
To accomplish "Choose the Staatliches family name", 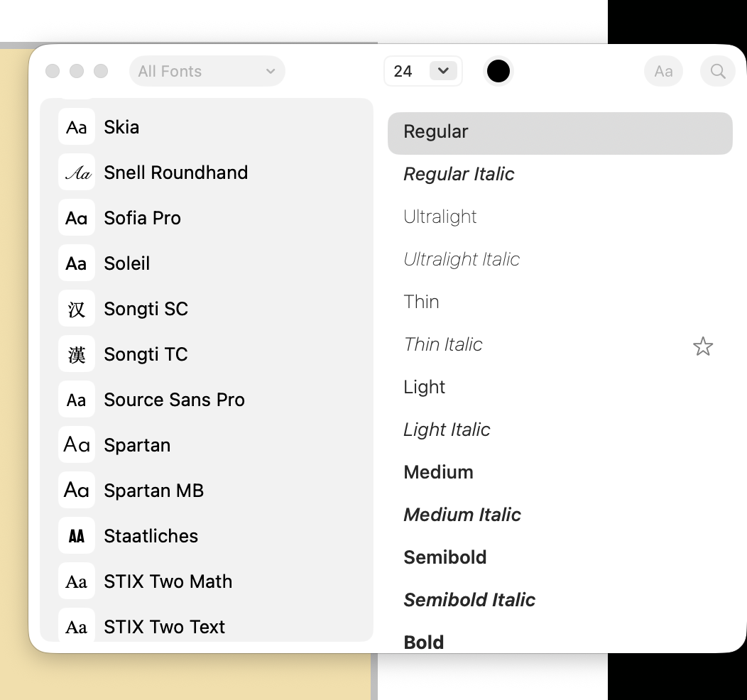I will [x=151, y=536].
